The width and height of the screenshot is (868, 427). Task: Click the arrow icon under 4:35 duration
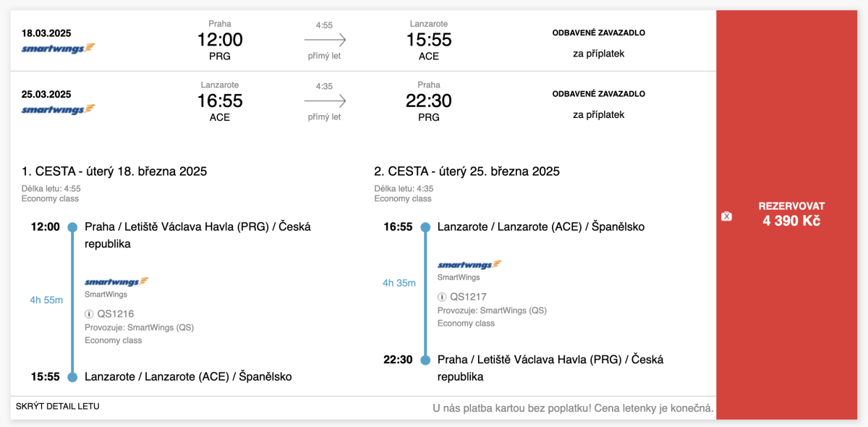click(325, 101)
